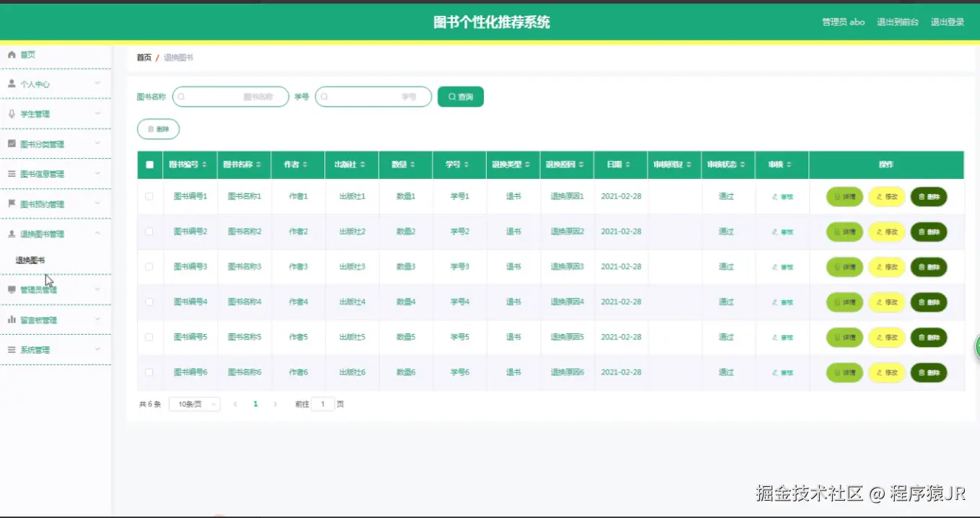
Task: Click 通过 status in 图书编号5 row
Action: click(726, 337)
